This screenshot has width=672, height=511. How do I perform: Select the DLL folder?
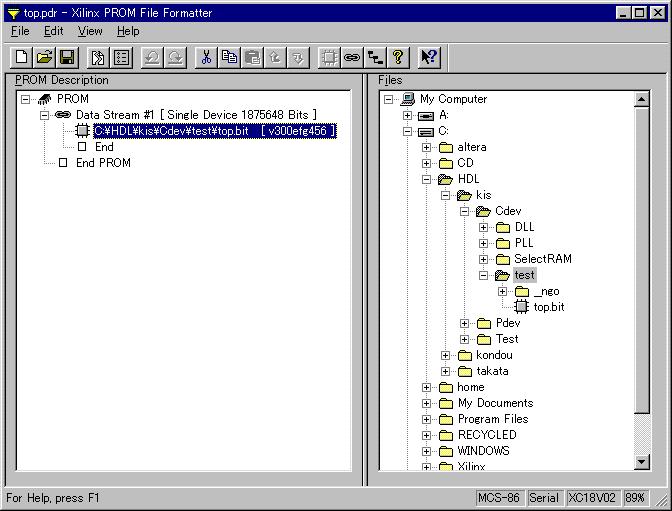click(x=524, y=227)
